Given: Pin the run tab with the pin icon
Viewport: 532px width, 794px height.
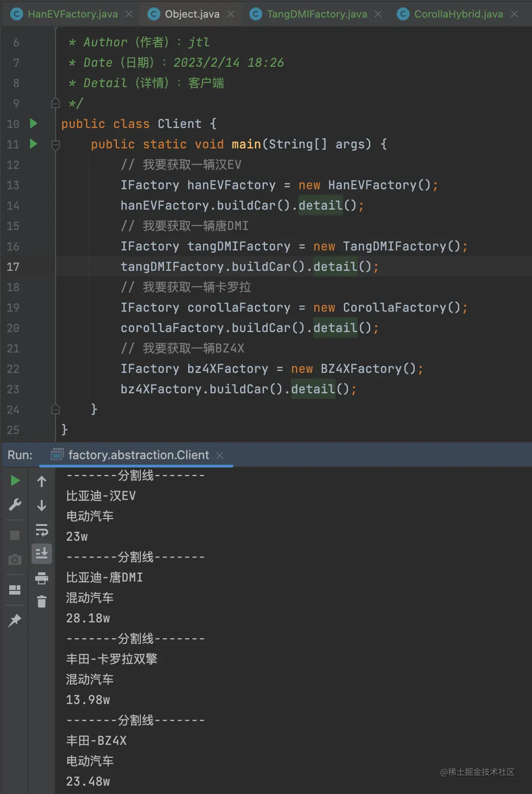Looking at the screenshot, I should pyautogui.click(x=15, y=620).
